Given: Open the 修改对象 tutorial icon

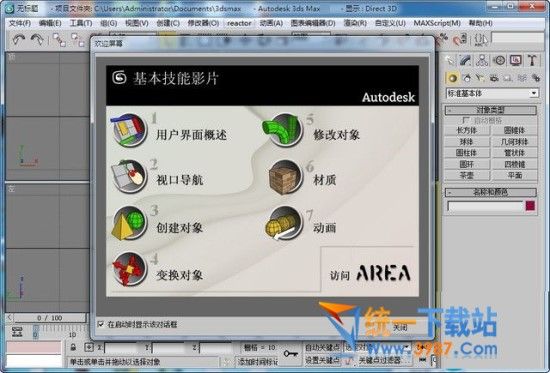Looking at the screenshot, I should tap(283, 130).
